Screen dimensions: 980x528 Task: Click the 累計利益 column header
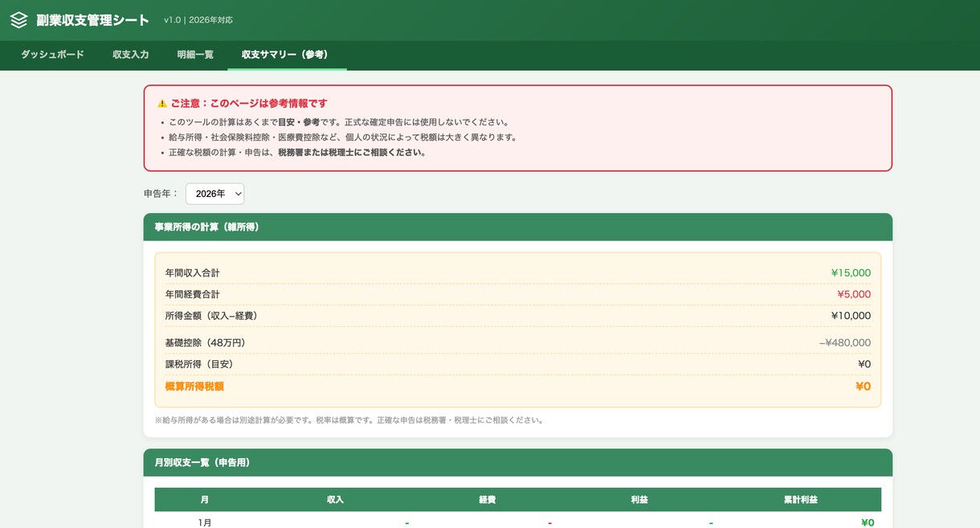click(x=801, y=500)
